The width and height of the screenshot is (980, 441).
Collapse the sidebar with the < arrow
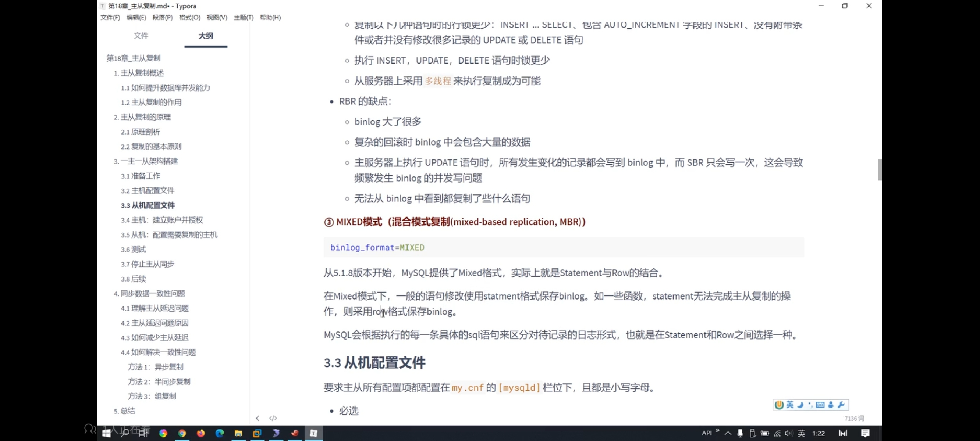(x=258, y=418)
